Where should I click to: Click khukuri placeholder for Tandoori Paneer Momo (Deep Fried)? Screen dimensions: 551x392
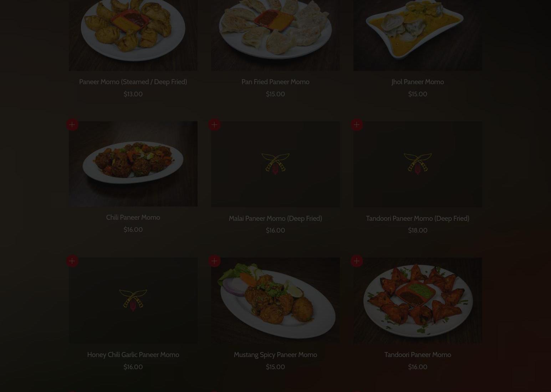click(x=418, y=164)
